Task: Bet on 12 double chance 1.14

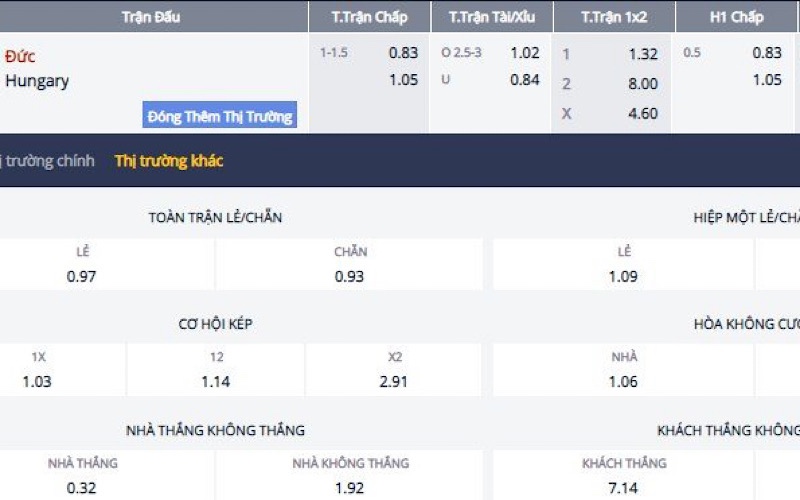Action: [x=216, y=381]
